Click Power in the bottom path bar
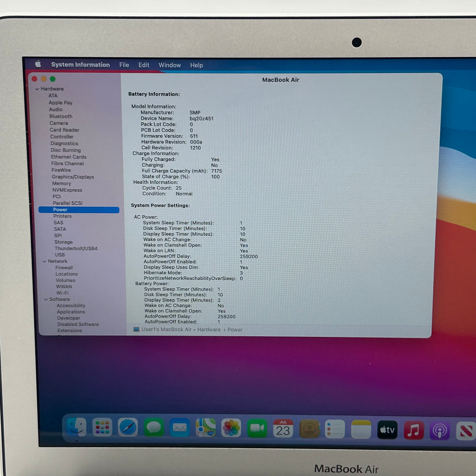The height and width of the screenshot is (476, 476). tap(235, 330)
